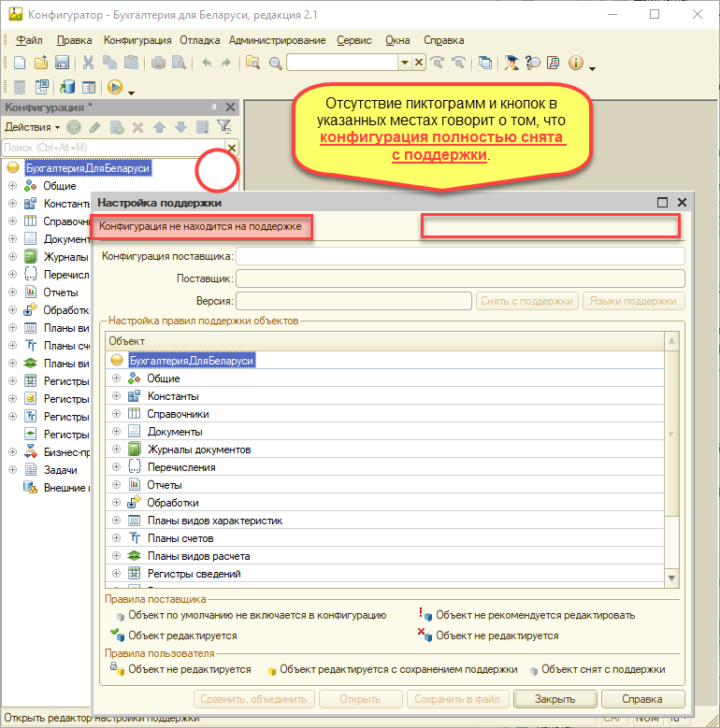This screenshot has width=720, height=728.
Task: Expand Планы счетов in the support settings tree
Action: tap(117, 538)
